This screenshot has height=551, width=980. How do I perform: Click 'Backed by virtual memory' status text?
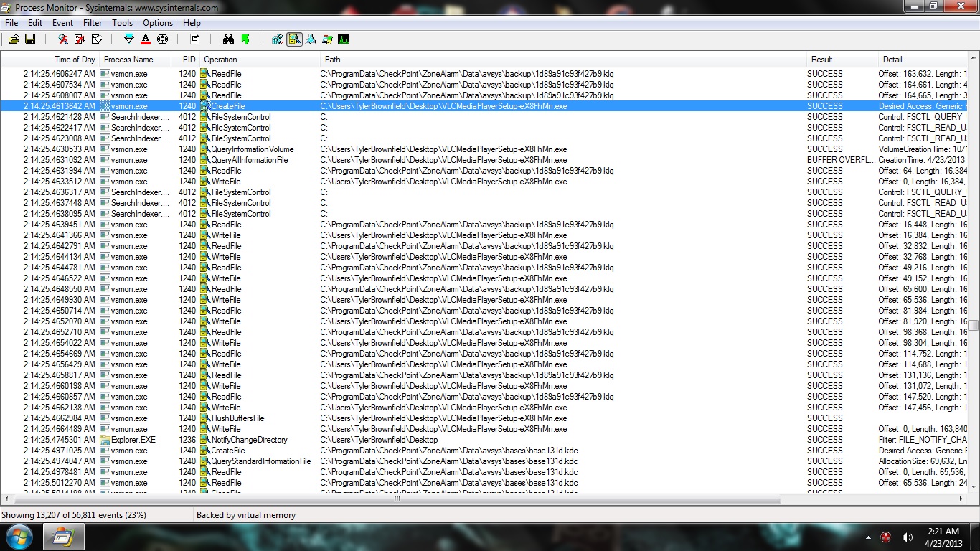(246, 515)
